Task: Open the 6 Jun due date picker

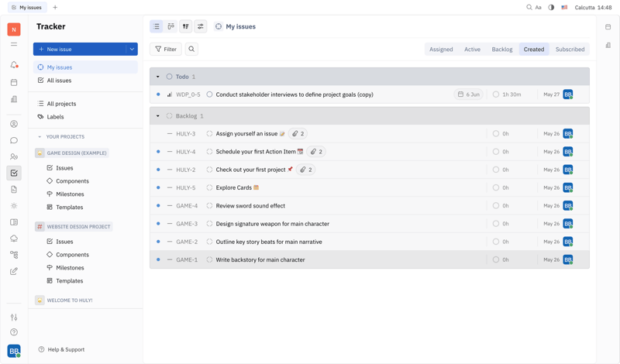Action: [469, 94]
